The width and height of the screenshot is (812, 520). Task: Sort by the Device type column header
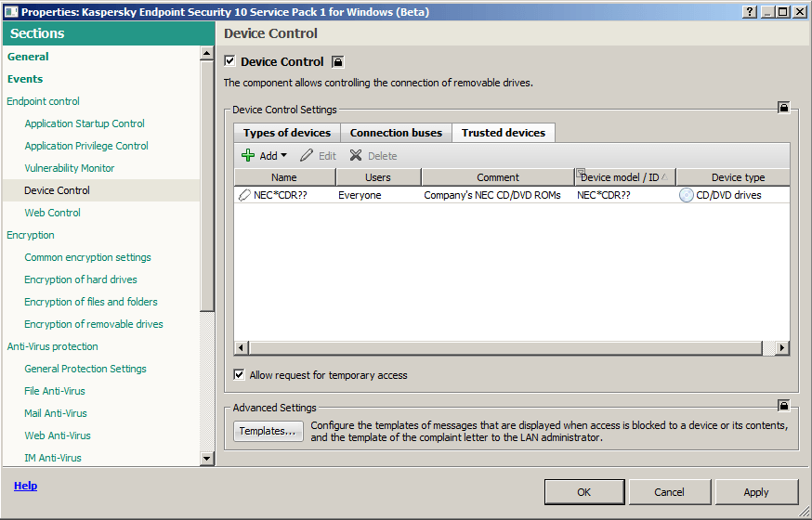pos(733,177)
